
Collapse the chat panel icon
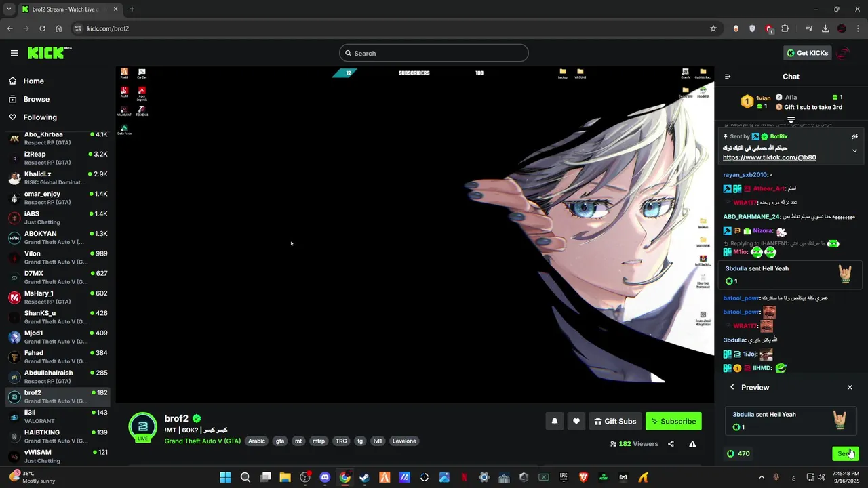[x=728, y=77]
